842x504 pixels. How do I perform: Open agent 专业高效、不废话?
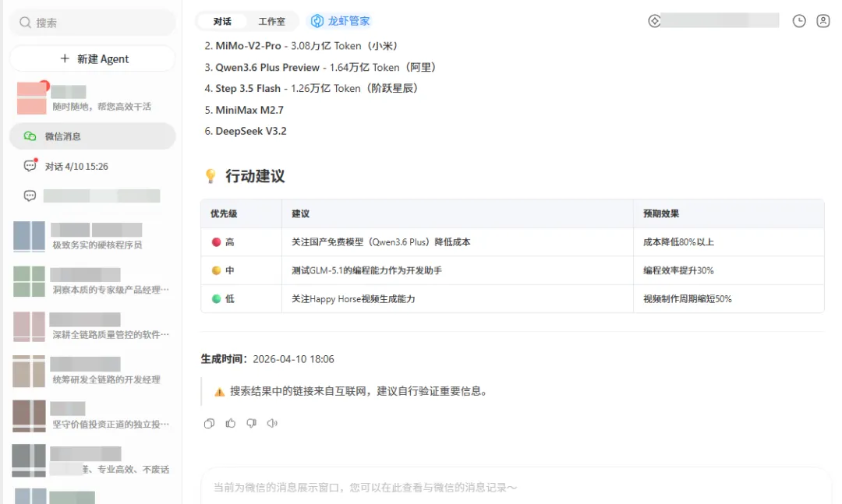(x=92, y=460)
